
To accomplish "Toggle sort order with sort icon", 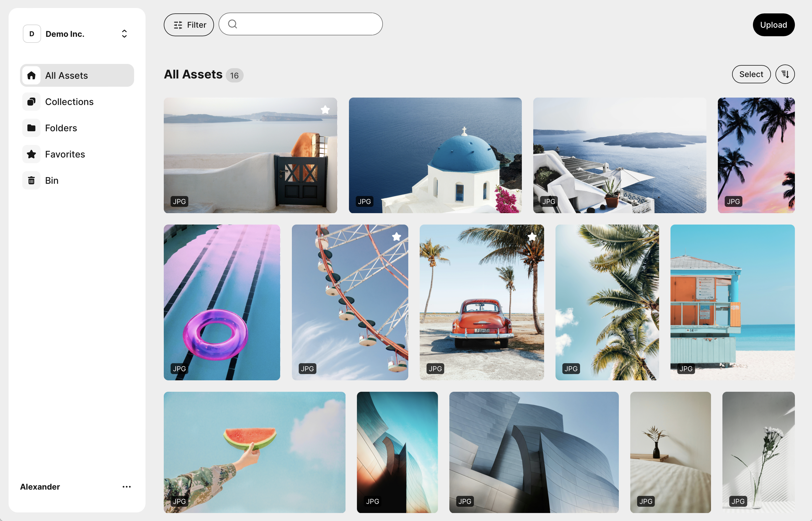I will (x=785, y=74).
